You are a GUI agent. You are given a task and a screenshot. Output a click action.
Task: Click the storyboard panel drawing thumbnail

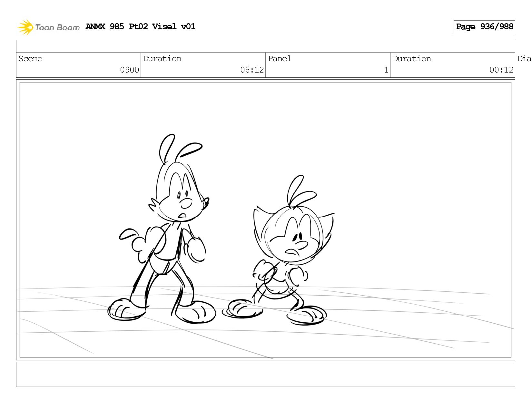point(265,220)
